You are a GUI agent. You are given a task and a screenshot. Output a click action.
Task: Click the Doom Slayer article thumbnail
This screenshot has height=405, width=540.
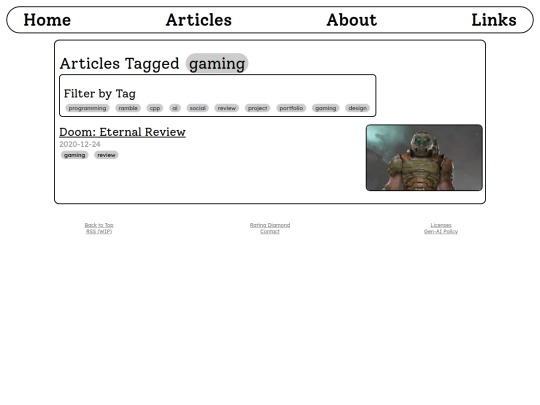424,157
